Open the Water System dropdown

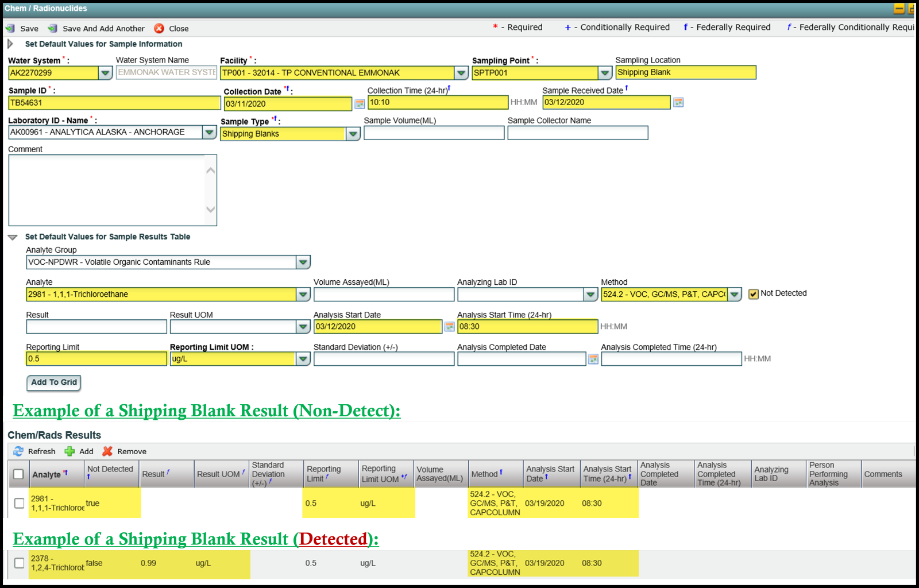coord(105,73)
